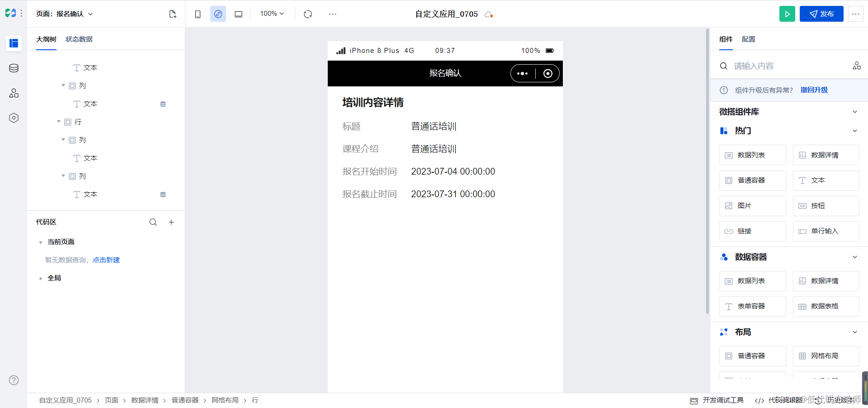Screen dimensions: 868x408
Task: Click 数据详情 in the breadcrumb
Action: coord(145,400)
